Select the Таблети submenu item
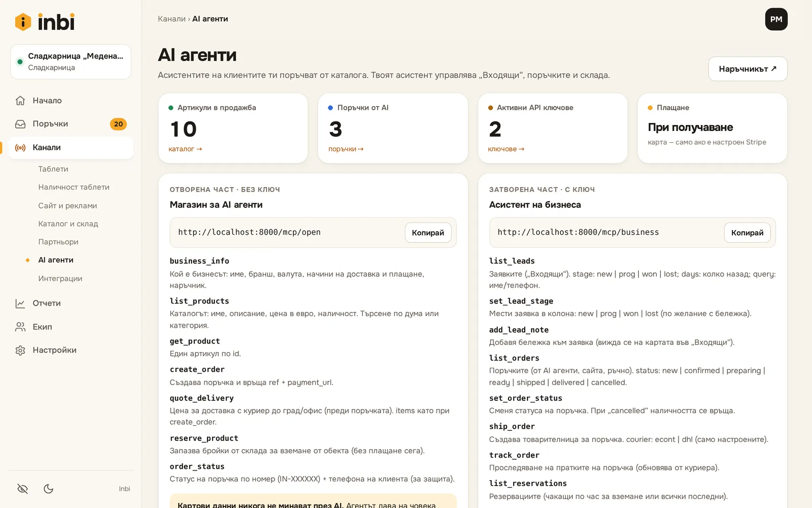 [53, 169]
